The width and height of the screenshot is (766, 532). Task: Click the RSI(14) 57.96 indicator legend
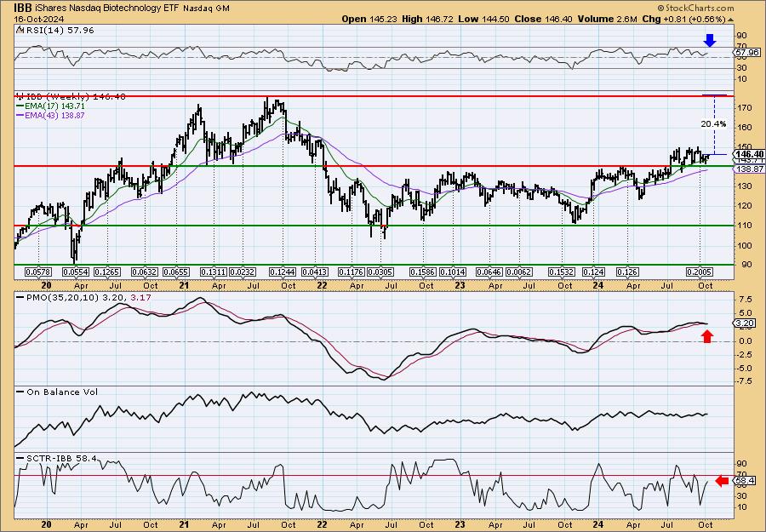click(x=55, y=31)
